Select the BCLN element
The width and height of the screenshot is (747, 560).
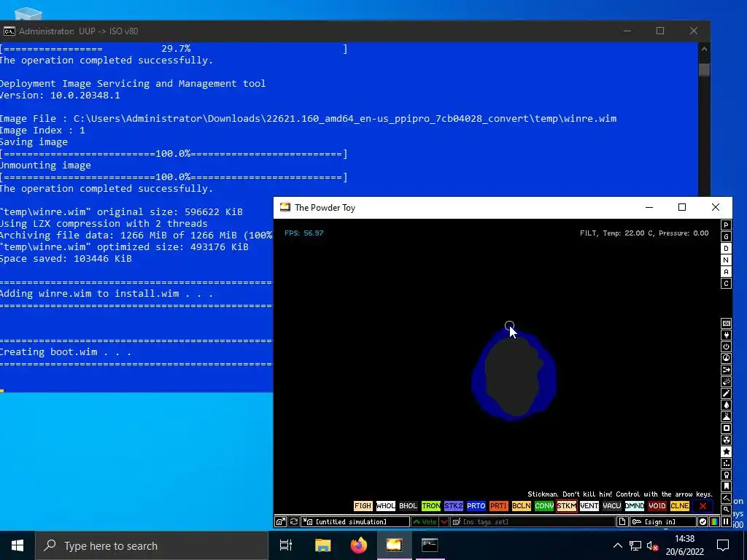[521, 506]
